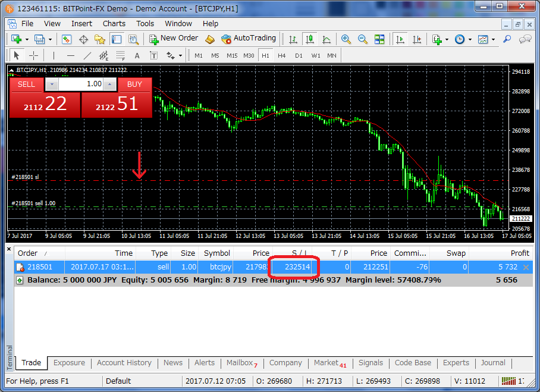Zoom in on the chart

(346, 39)
